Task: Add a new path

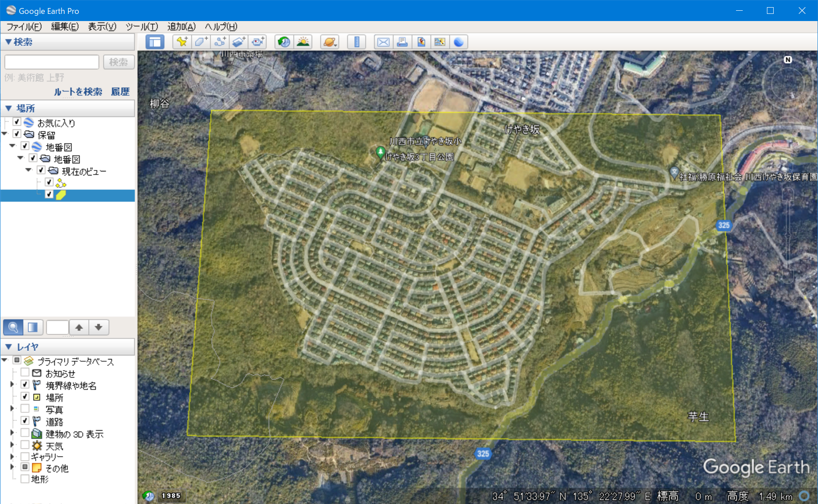Action: 220,42
